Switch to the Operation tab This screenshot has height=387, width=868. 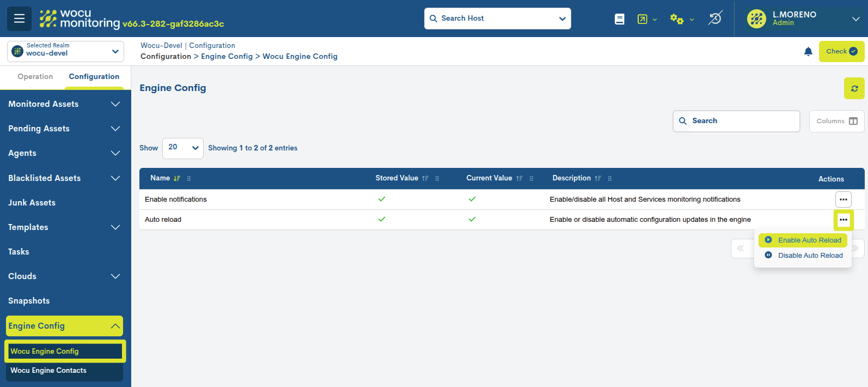(35, 77)
